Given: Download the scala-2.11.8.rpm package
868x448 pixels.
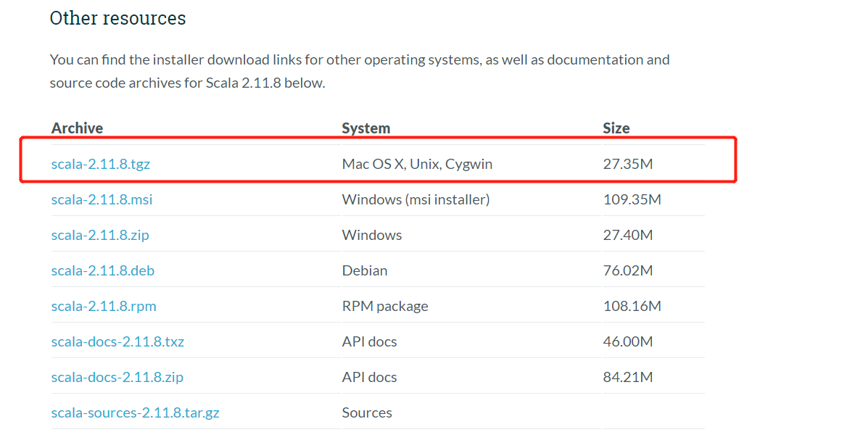Looking at the screenshot, I should point(104,306).
